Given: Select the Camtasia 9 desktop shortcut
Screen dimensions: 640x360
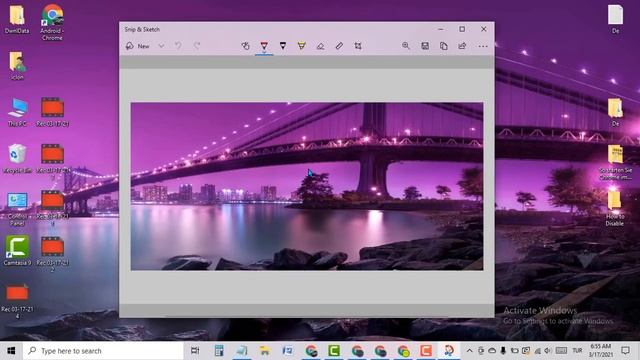Looking at the screenshot, I should (17, 250).
